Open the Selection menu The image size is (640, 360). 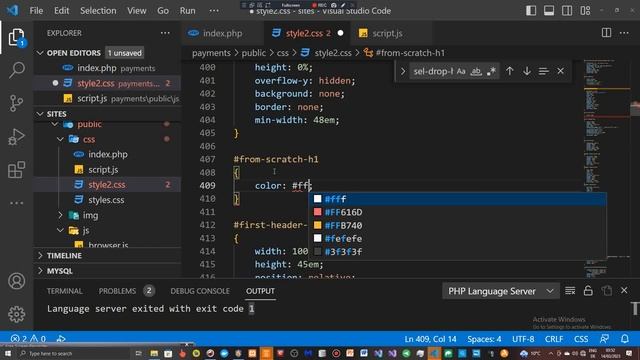point(98,11)
